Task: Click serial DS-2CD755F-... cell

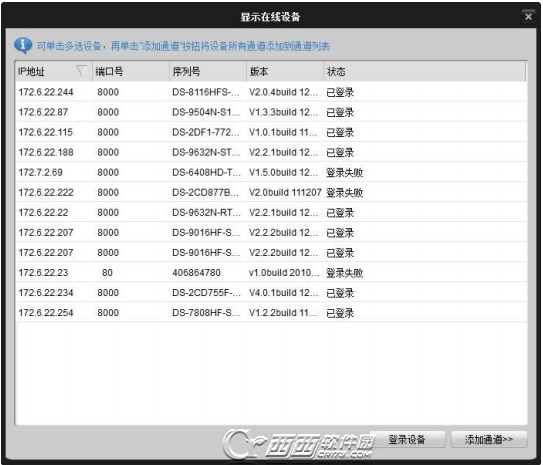Action: tap(206, 293)
